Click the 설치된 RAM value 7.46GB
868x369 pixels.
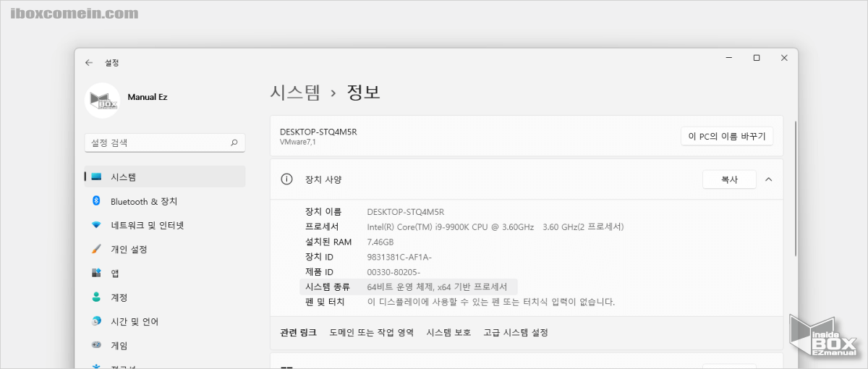(x=380, y=242)
